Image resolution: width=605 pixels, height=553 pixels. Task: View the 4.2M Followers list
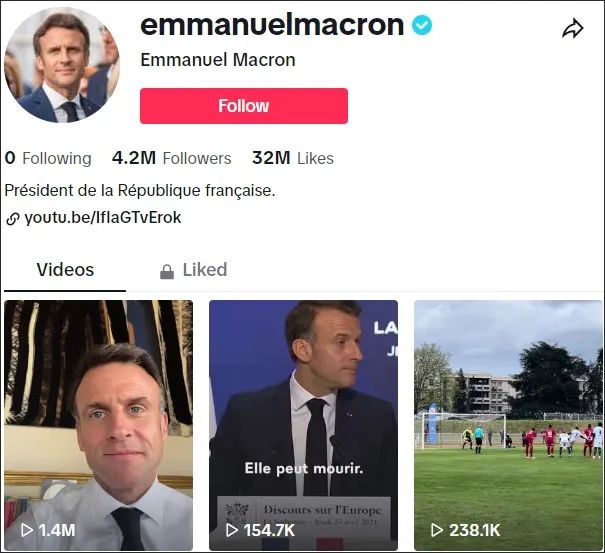171,158
